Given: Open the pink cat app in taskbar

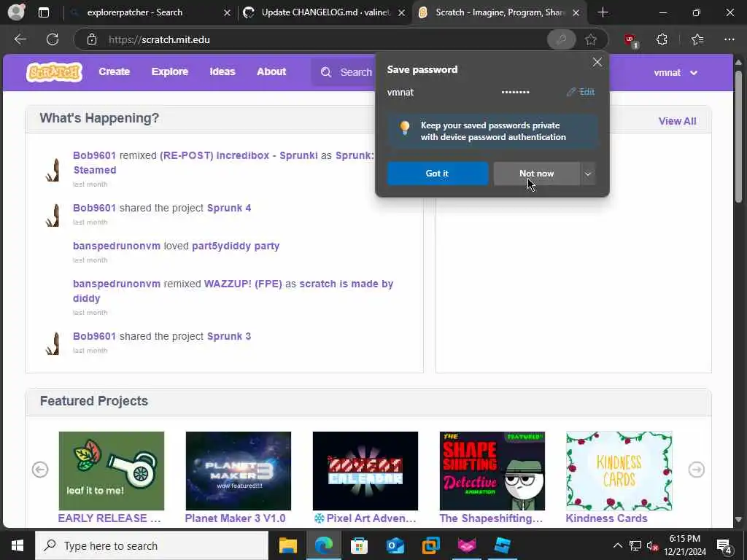Looking at the screenshot, I should pyautogui.click(x=466, y=545).
